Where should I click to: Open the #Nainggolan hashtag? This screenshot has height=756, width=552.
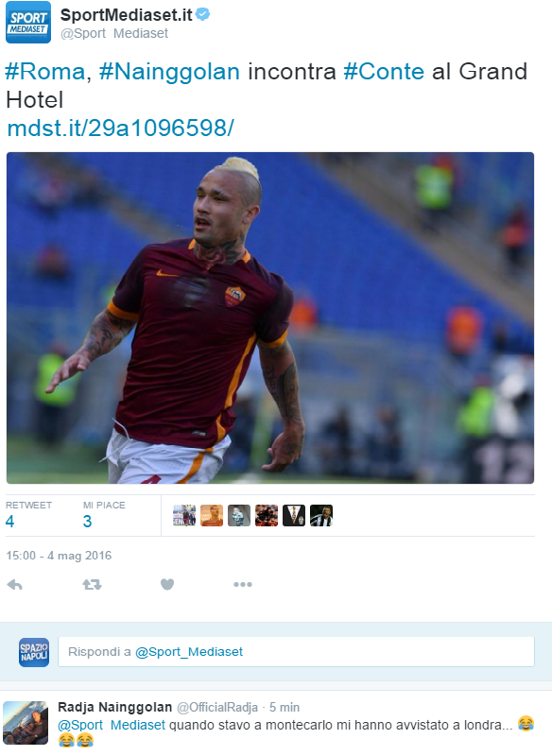[169, 72]
